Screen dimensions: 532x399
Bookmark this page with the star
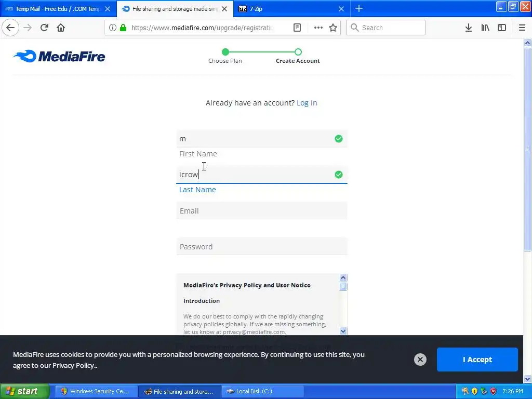(333, 28)
